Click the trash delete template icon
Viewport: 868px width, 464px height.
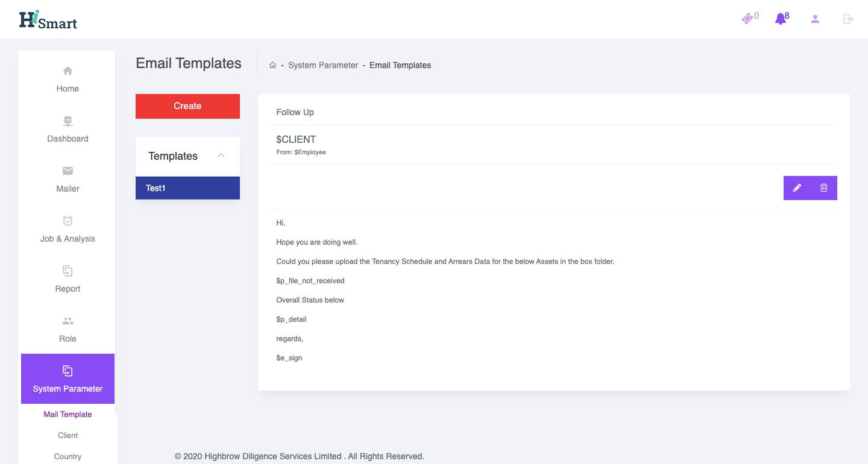[823, 188]
